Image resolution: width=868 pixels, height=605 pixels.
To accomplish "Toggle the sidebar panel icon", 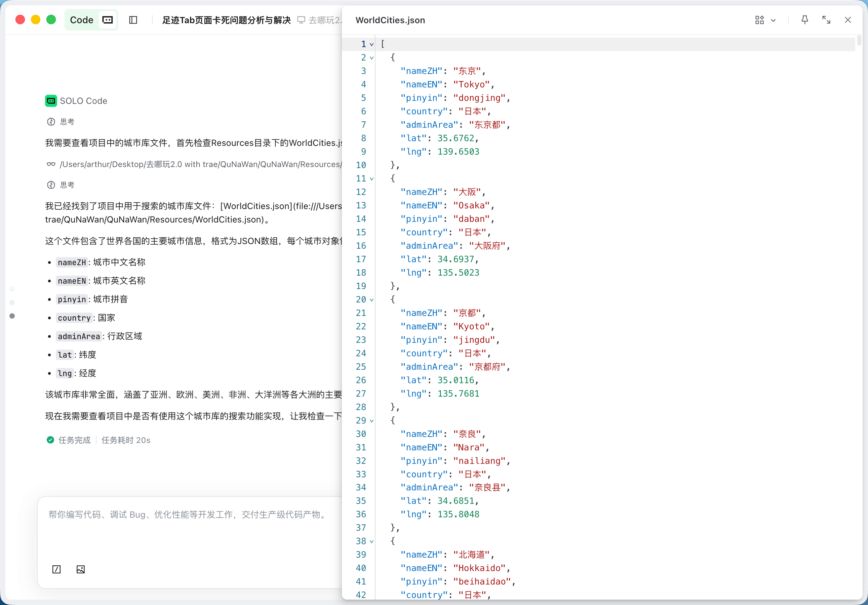I will (133, 20).
